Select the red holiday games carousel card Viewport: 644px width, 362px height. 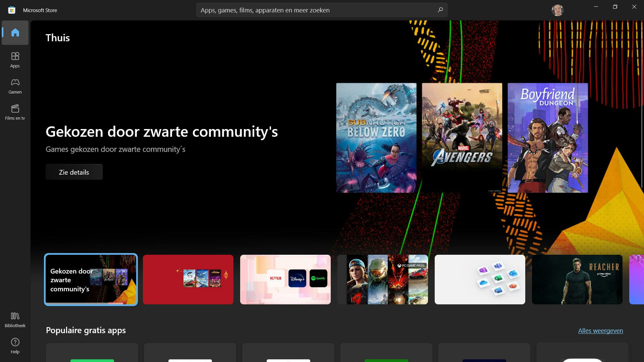tap(188, 279)
